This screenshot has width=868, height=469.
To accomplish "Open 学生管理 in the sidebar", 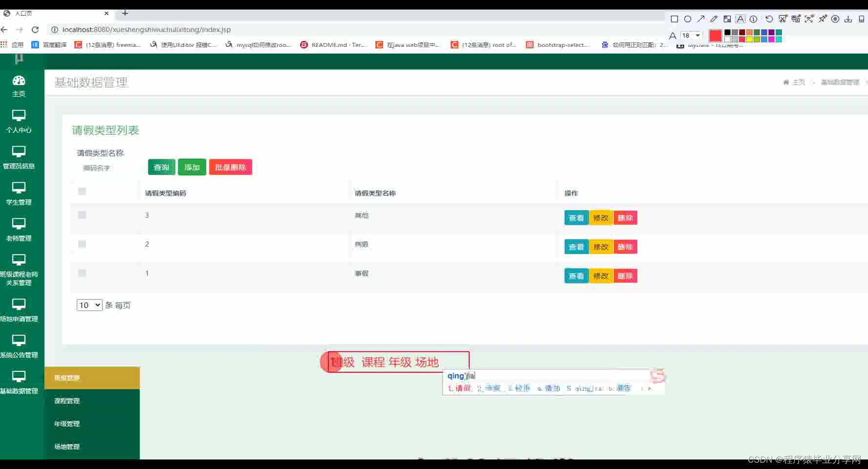I will (19, 194).
